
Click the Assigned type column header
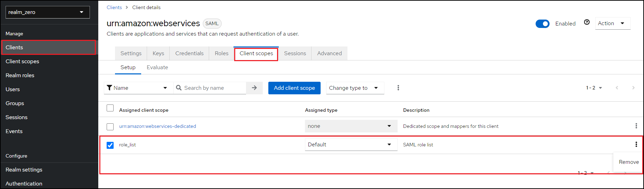point(321,110)
